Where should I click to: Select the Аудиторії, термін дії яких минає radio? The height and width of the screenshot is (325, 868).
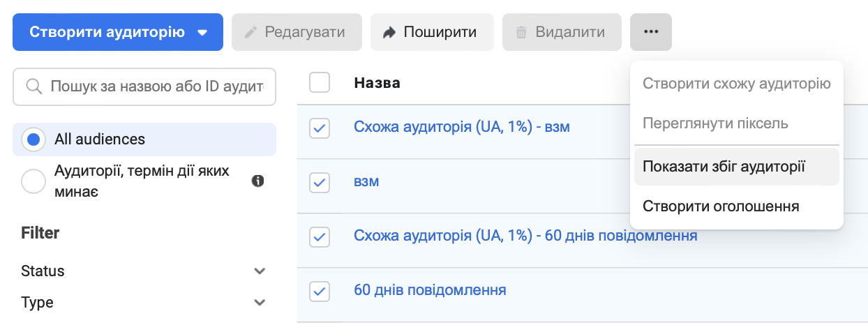pyautogui.click(x=33, y=181)
